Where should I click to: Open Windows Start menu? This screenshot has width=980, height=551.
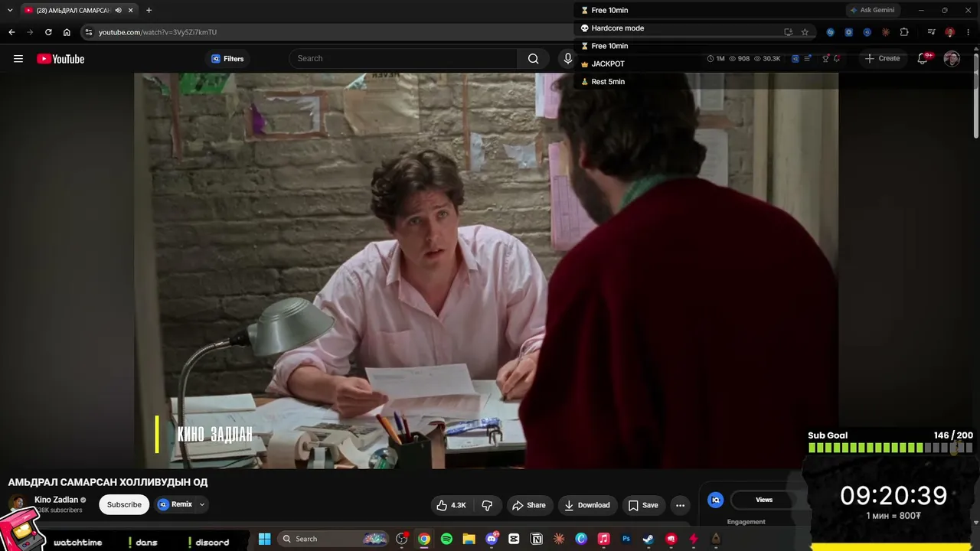coord(264,539)
